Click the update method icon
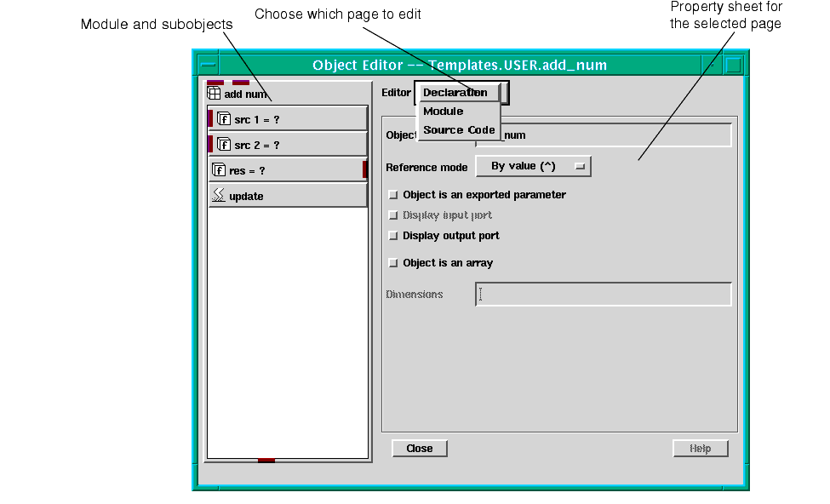Viewport: 830px width, 504px height. pos(219,196)
